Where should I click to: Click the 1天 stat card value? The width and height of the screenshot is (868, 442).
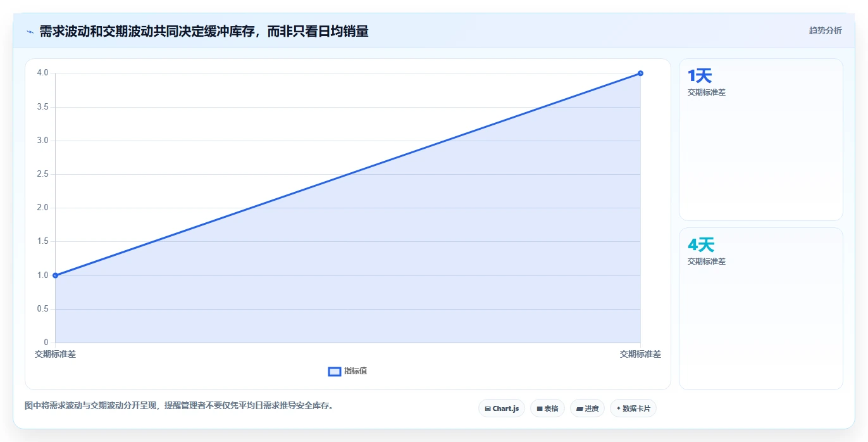pos(700,76)
